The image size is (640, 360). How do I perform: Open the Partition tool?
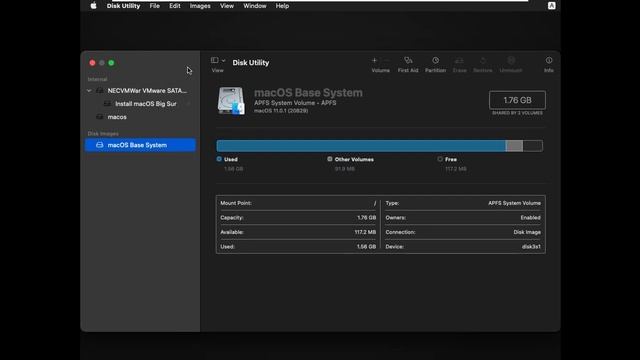coord(436,60)
